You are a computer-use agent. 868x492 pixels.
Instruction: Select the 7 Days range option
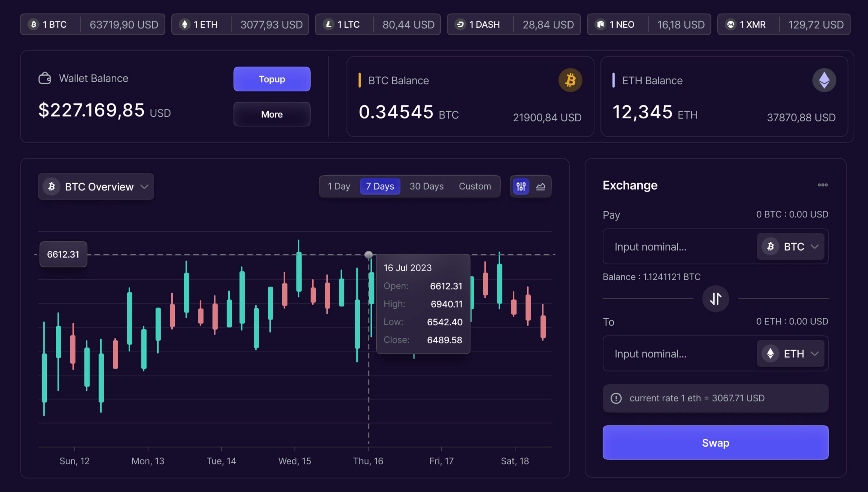click(380, 186)
